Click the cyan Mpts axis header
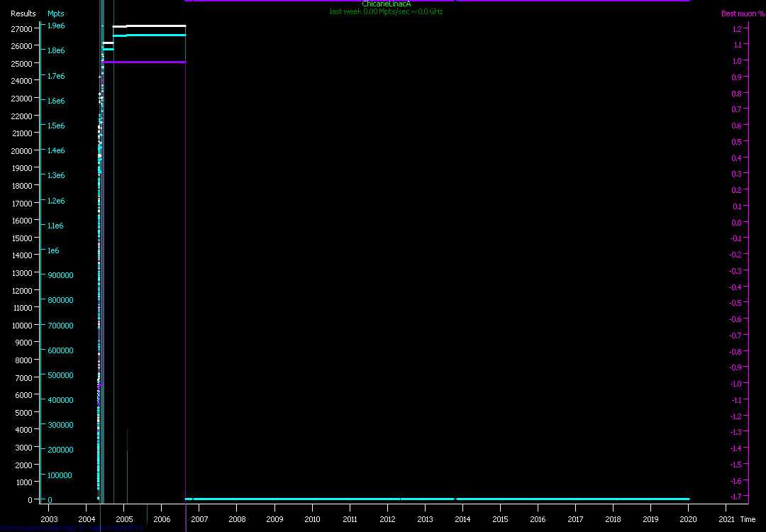 click(x=55, y=13)
